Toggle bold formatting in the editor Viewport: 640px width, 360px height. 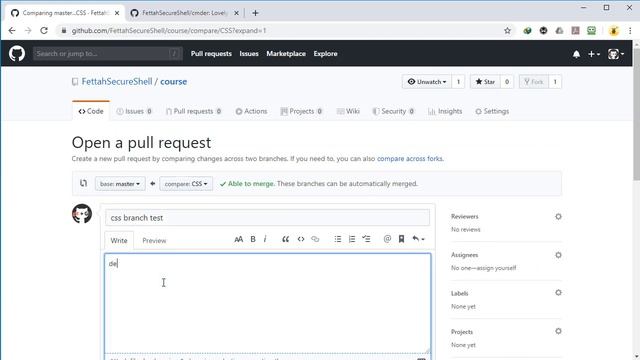coord(253,239)
